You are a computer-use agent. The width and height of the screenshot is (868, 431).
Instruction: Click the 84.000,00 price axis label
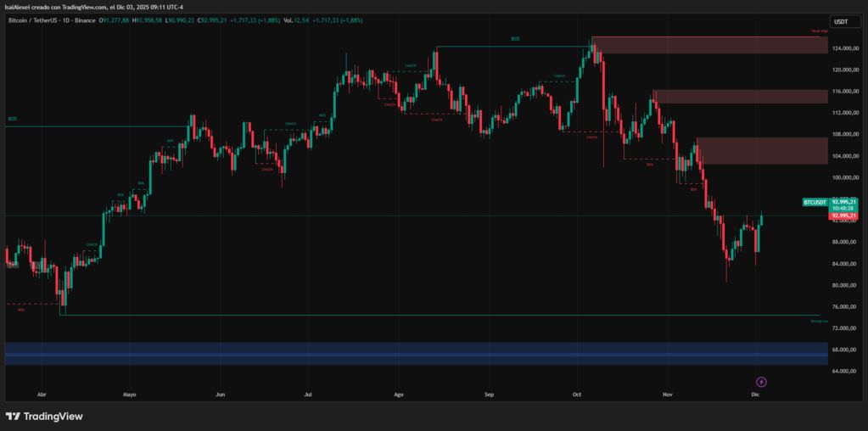pos(845,264)
